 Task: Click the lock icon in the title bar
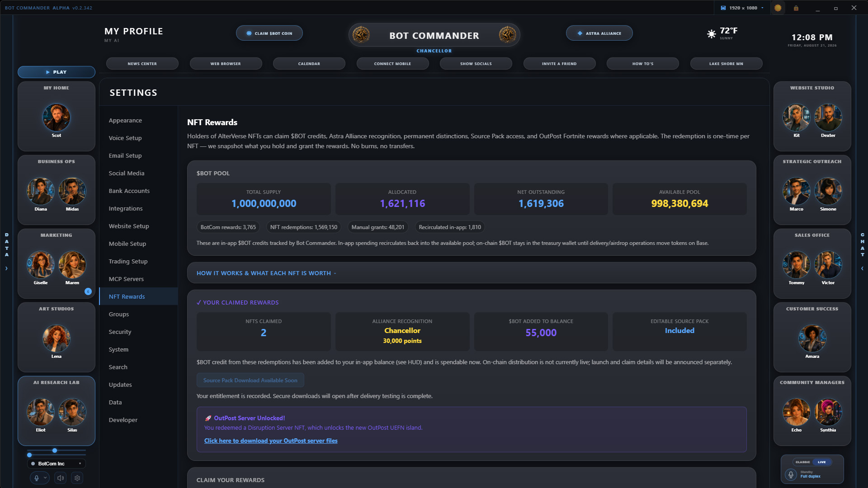[796, 8]
